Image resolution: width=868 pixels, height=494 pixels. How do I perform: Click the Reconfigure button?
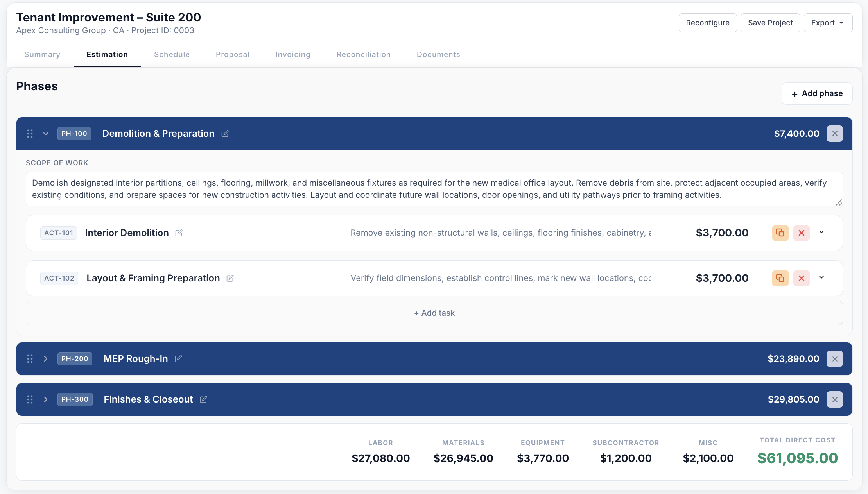708,23
